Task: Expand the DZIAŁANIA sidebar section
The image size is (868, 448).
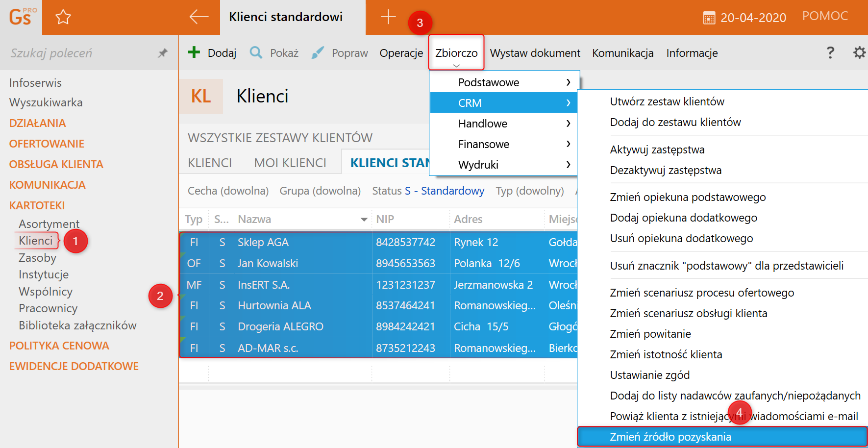Action: coord(37,123)
